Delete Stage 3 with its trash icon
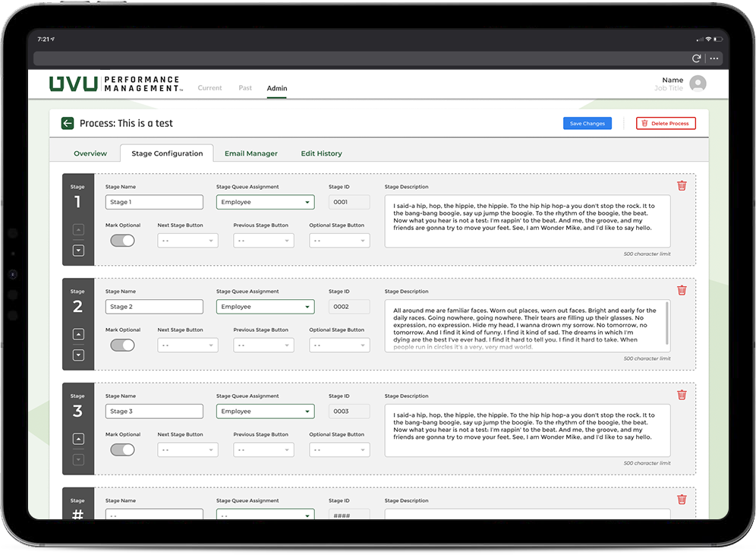 click(x=682, y=395)
